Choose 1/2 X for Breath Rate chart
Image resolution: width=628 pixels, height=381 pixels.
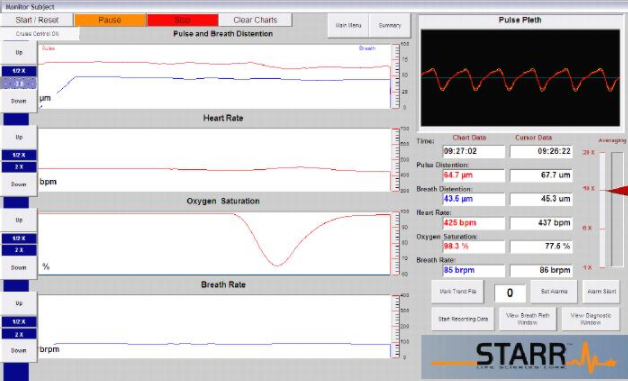coord(19,322)
